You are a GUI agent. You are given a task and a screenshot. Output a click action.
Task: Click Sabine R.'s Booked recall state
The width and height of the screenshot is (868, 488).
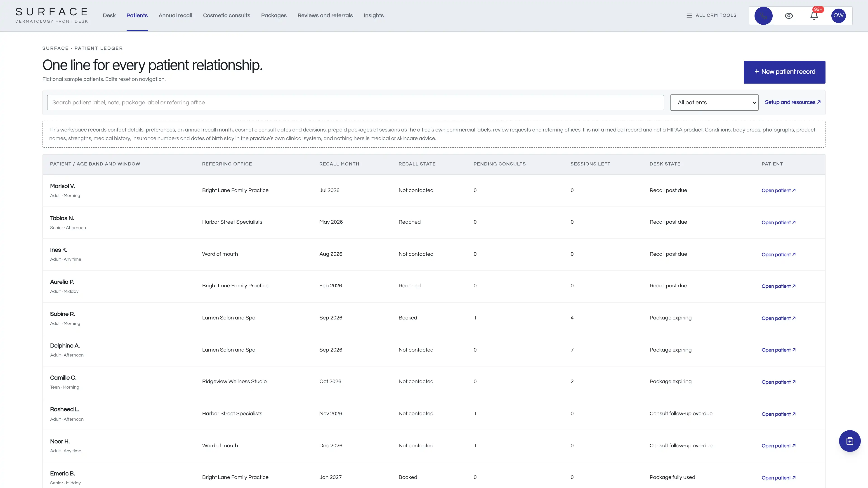coord(408,318)
